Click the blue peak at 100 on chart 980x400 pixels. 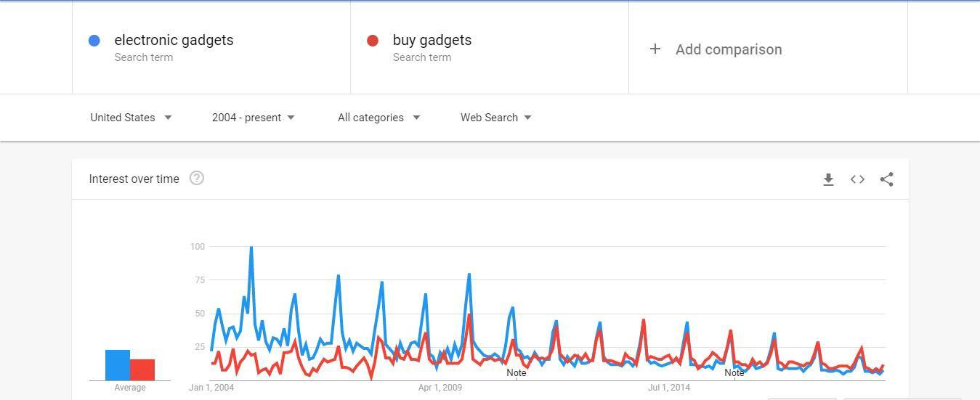coord(251,248)
